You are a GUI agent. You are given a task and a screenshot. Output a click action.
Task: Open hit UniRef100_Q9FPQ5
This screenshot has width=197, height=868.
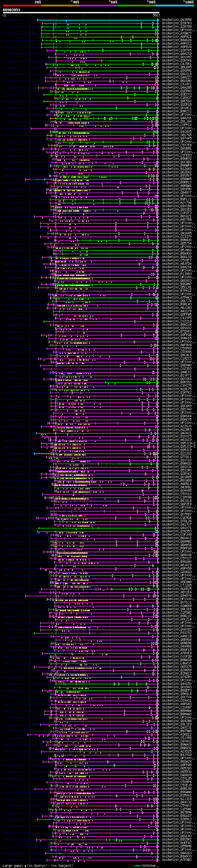pos(177,765)
